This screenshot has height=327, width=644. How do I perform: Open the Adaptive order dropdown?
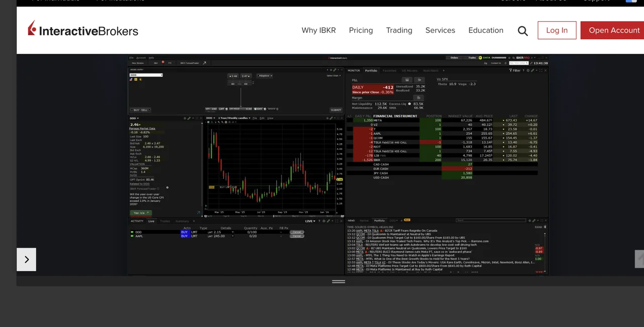tap(265, 76)
